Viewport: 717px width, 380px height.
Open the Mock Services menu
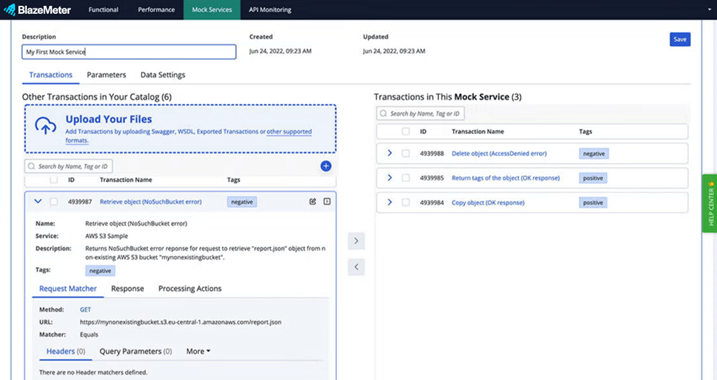(x=212, y=10)
